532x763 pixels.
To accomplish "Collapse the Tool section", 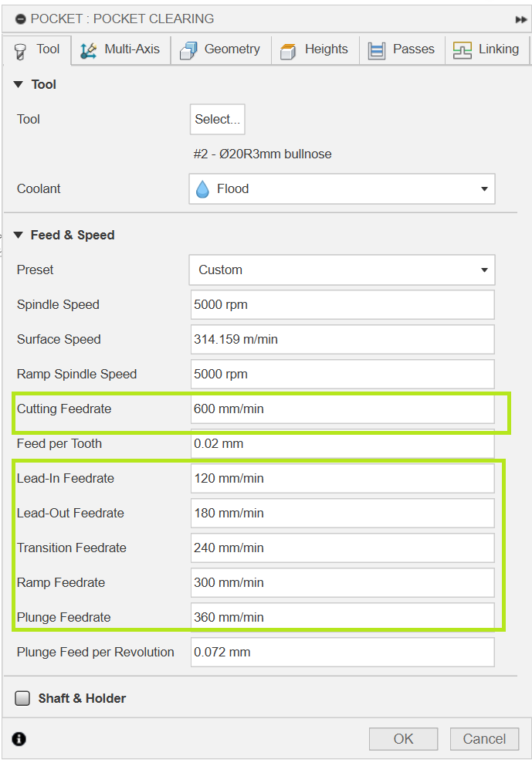I will (x=19, y=84).
